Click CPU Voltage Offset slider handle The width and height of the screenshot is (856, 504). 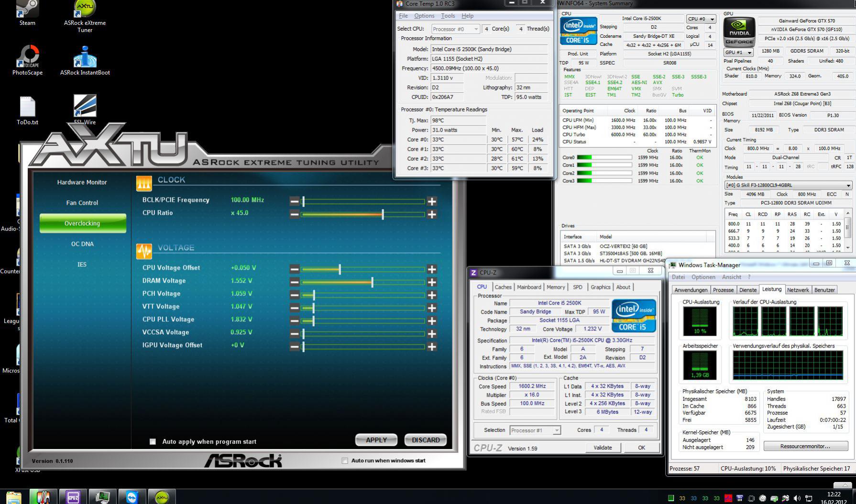pos(340,269)
